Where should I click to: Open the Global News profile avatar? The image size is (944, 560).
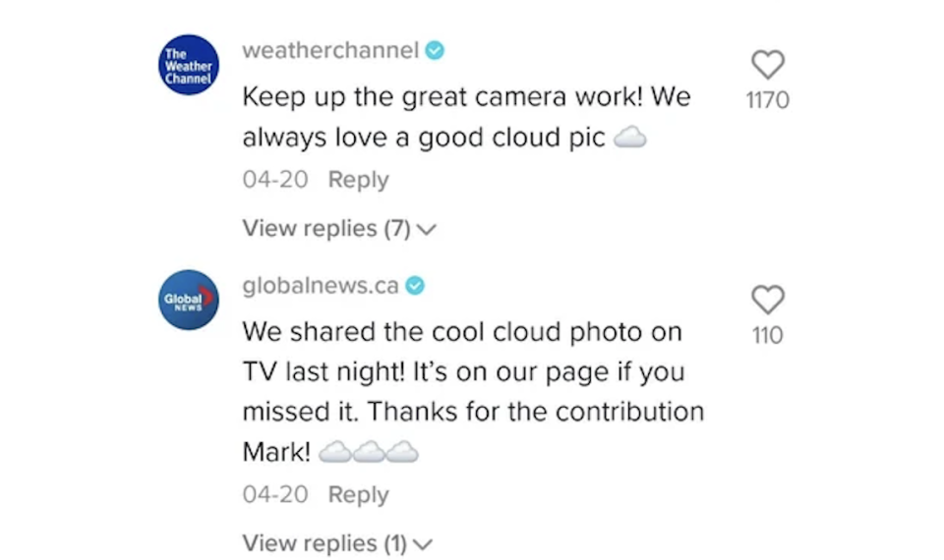(189, 299)
